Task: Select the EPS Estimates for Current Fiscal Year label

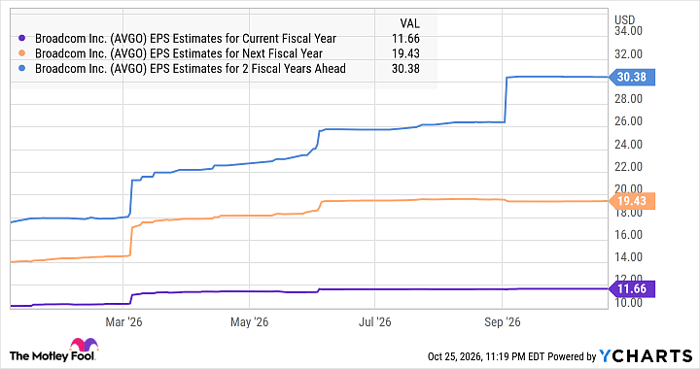Action: click(x=185, y=39)
